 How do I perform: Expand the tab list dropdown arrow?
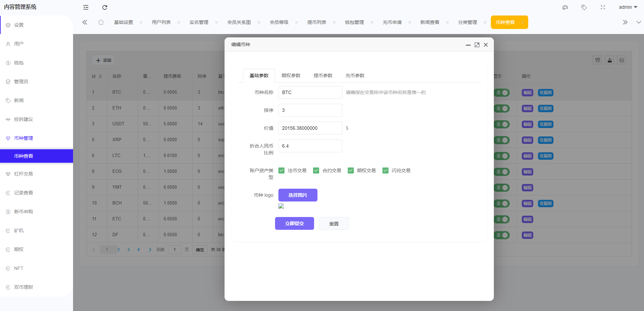pos(639,22)
